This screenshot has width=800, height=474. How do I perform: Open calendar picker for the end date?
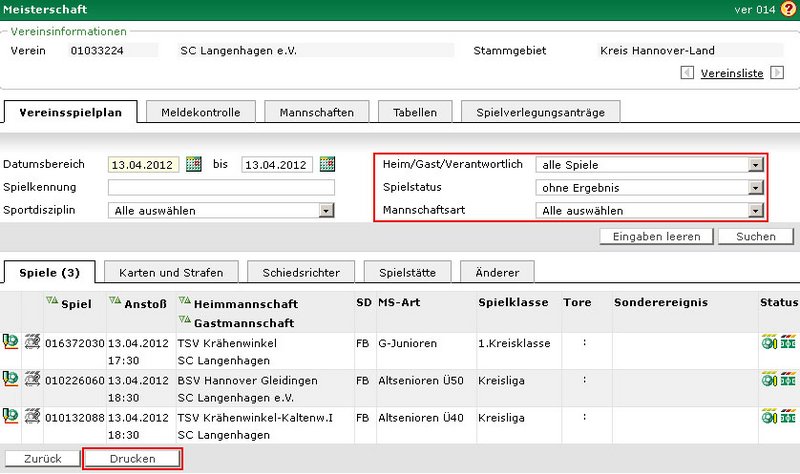[326, 164]
